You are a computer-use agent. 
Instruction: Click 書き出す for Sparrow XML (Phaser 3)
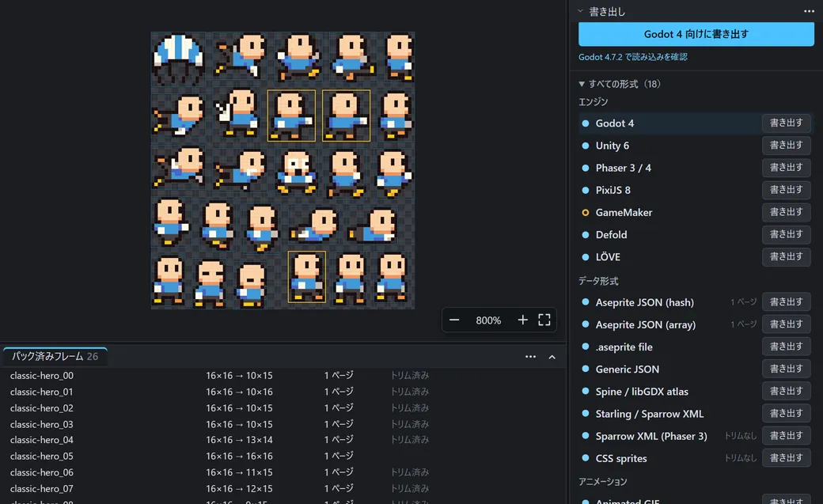pos(787,436)
